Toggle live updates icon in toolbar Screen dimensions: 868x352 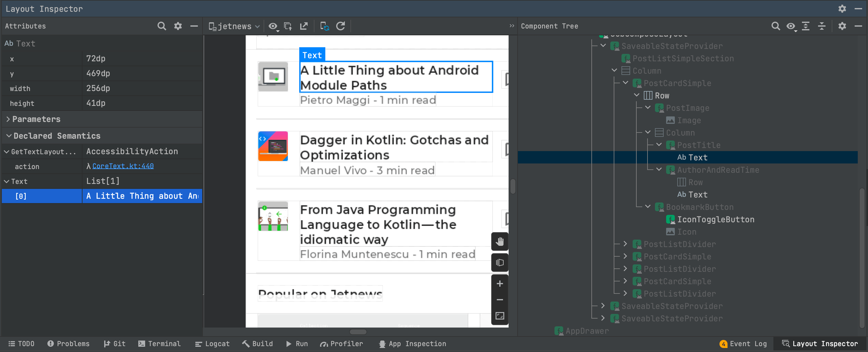tap(324, 26)
